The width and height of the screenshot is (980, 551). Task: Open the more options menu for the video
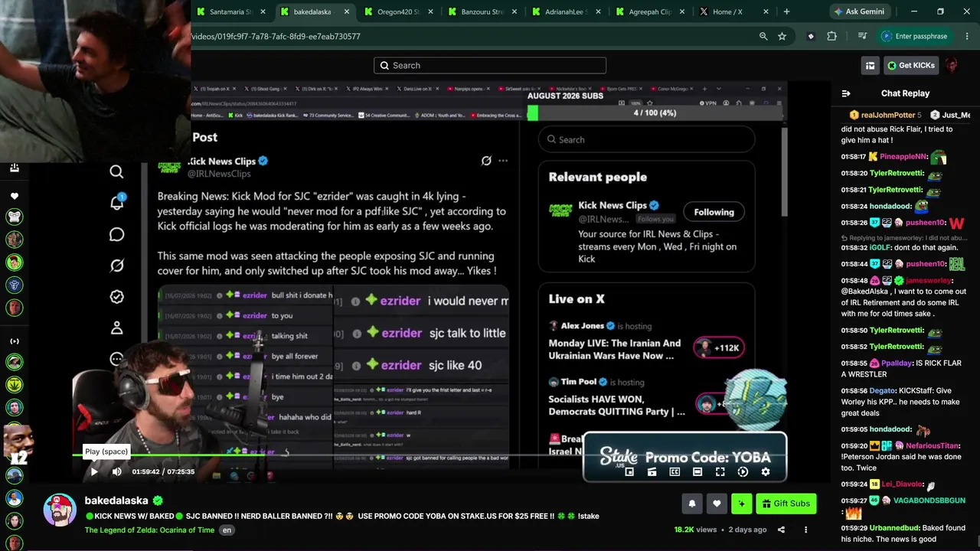tap(805, 530)
